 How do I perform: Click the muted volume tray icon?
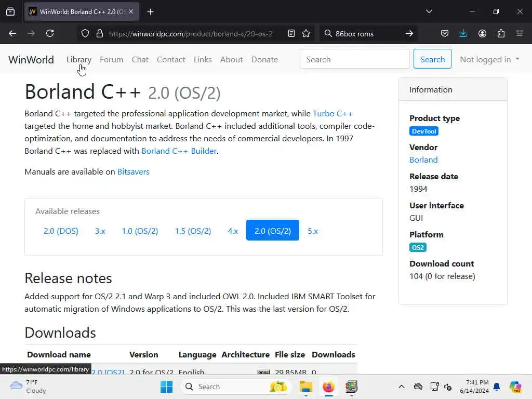pyautogui.click(x=448, y=387)
